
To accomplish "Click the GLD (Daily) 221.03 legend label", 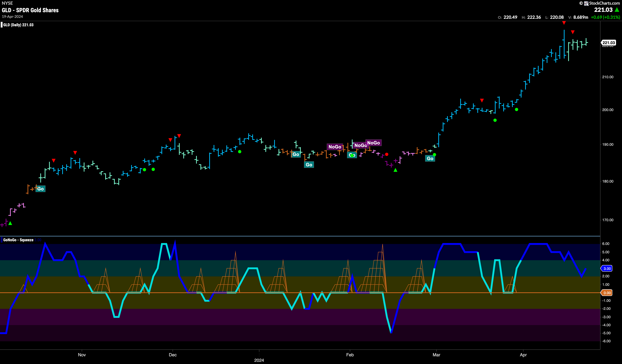I will pos(18,25).
